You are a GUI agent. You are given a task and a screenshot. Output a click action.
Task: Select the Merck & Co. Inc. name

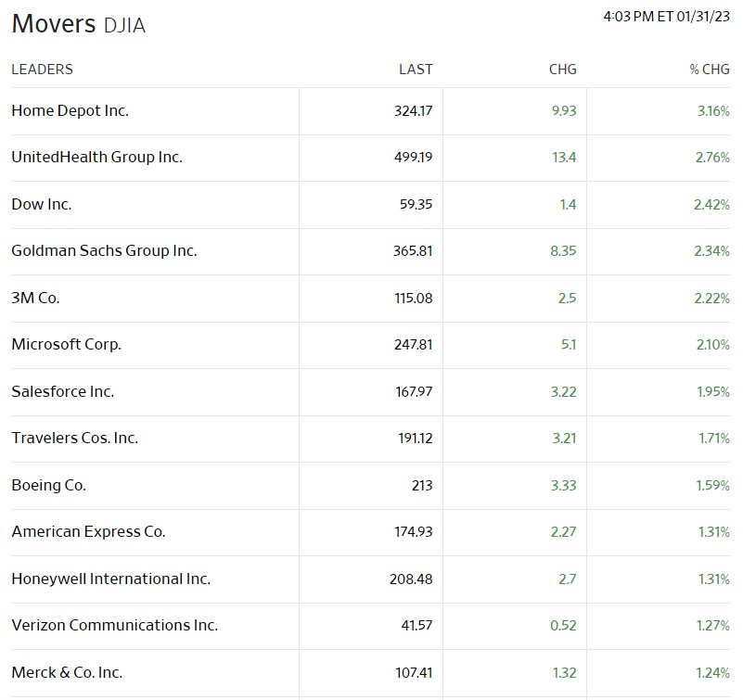tap(67, 672)
